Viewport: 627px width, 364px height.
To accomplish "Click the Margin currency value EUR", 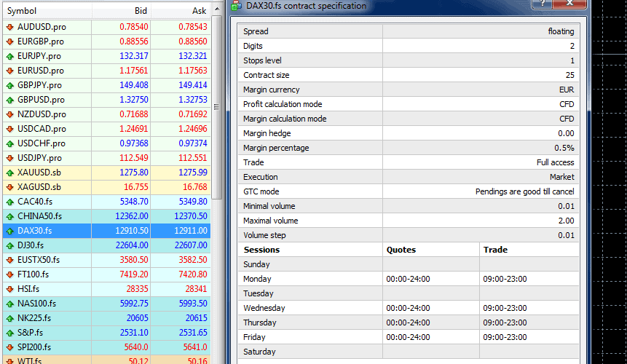I will pos(567,90).
